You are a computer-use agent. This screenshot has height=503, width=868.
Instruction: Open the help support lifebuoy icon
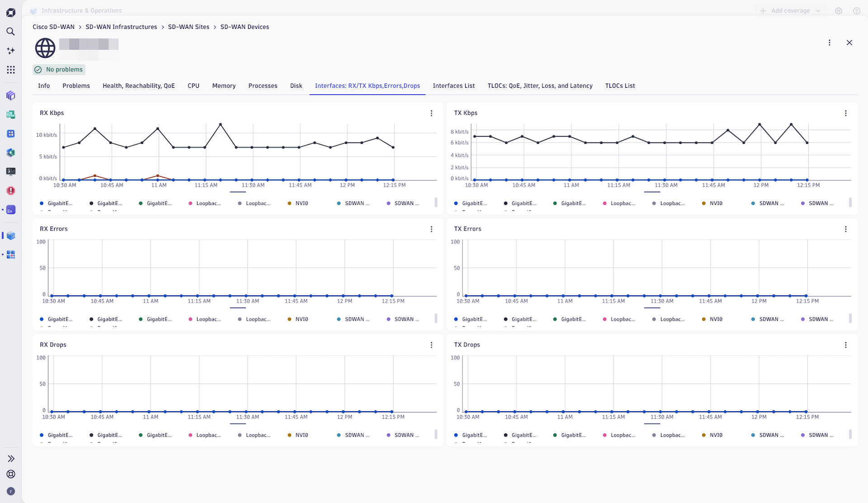[x=11, y=474]
